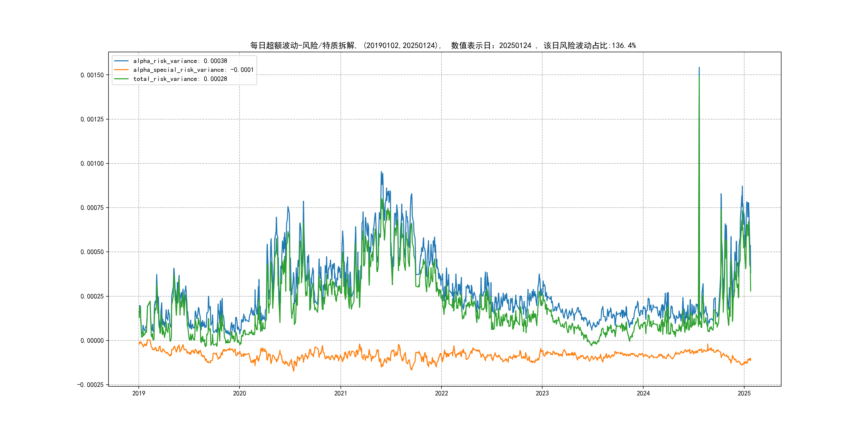868x434 pixels.
Task: Click the 2019 x-axis tick label
Action: (139, 393)
